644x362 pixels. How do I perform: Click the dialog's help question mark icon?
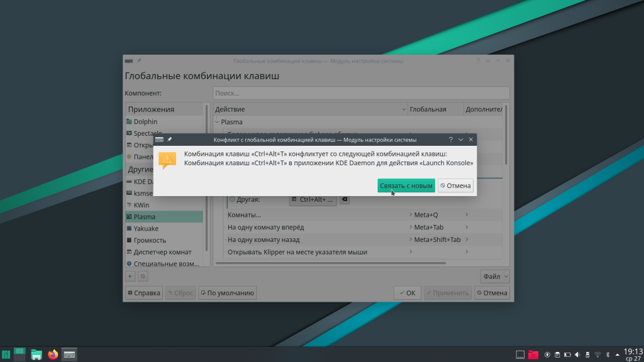(x=450, y=140)
